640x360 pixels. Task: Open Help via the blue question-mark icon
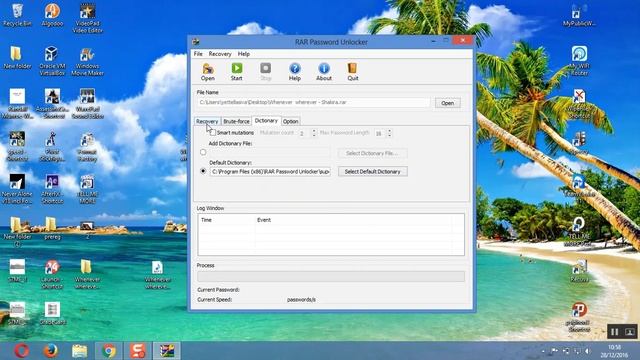pyautogui.click(x=295, y=71)
